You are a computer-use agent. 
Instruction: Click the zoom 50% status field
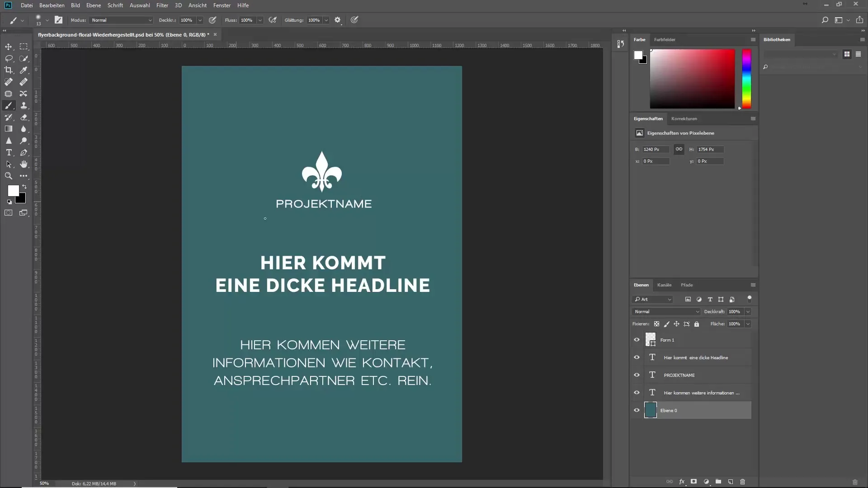pyautogui.click(x=44, y=483)
